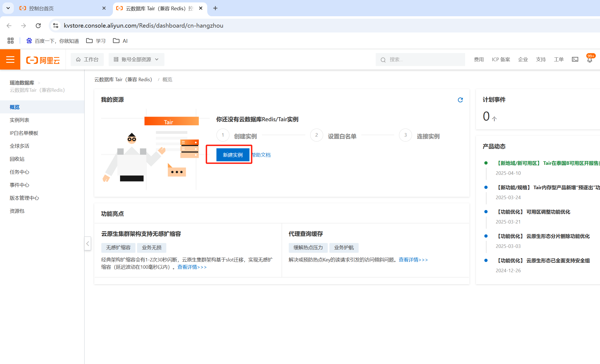Click the 新建实例 button
The image size is (600, 364).
[233, 155]
